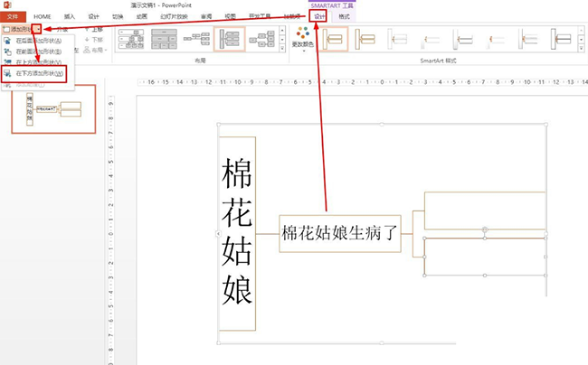This screenshot has height=365, width=588.
Task: Apply the third SmartArt style thumbnail
Action: click(397, 39)
